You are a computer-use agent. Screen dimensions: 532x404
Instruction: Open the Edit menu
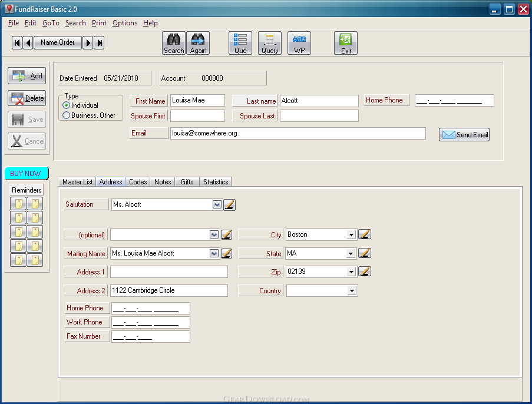pos(30,23)
